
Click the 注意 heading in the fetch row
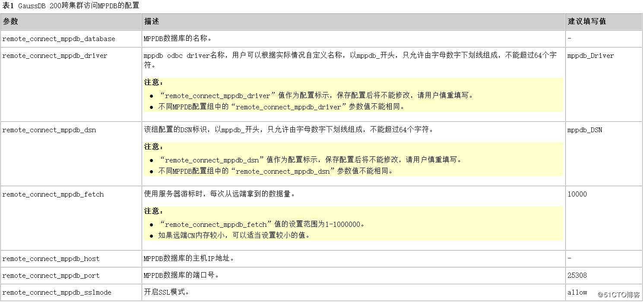coord(154,211)
